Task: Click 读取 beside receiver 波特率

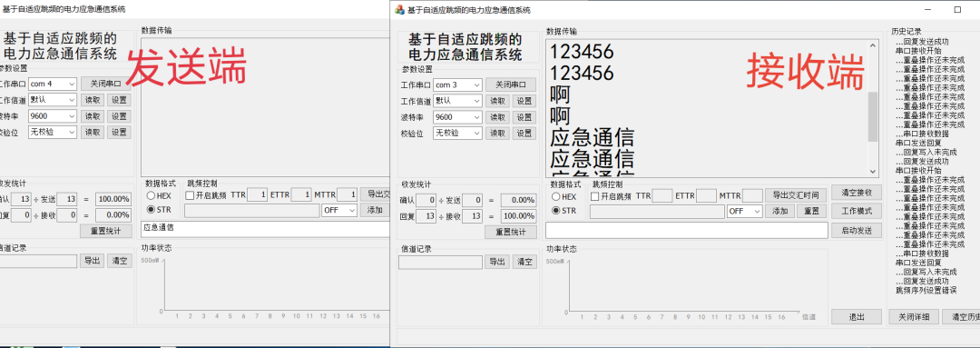Action: coord(497,117)
